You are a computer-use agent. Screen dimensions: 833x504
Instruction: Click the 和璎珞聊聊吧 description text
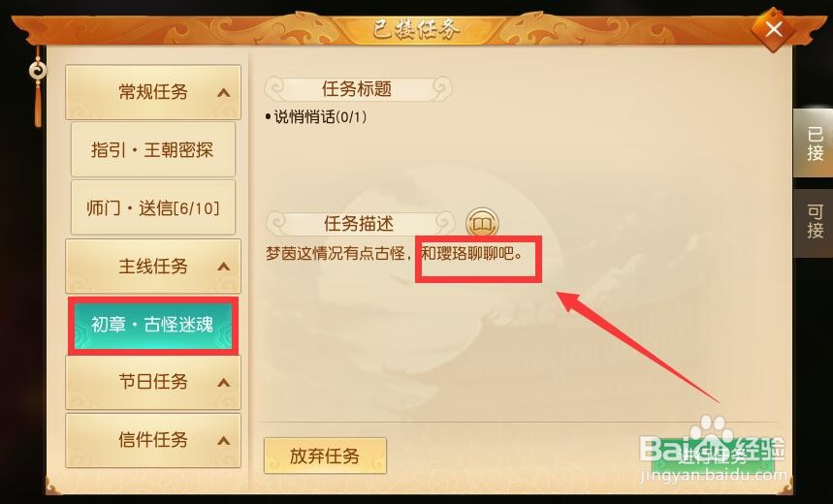pos(471,253)
